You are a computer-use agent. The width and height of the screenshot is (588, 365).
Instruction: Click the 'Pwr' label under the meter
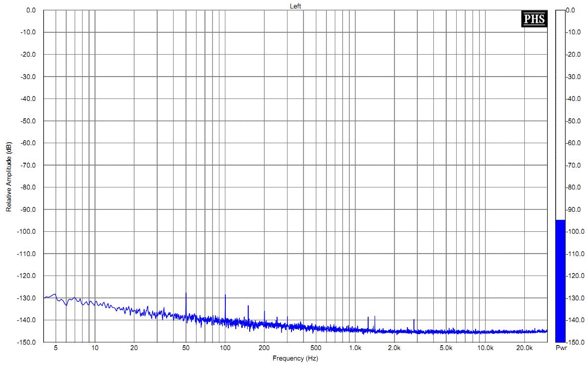561,348
